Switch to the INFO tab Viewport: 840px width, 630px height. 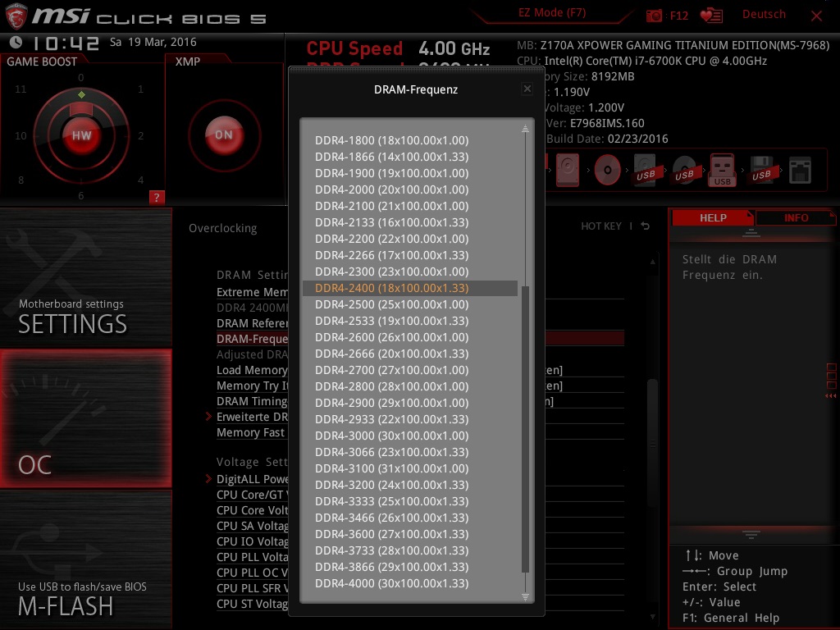(796, 218)
